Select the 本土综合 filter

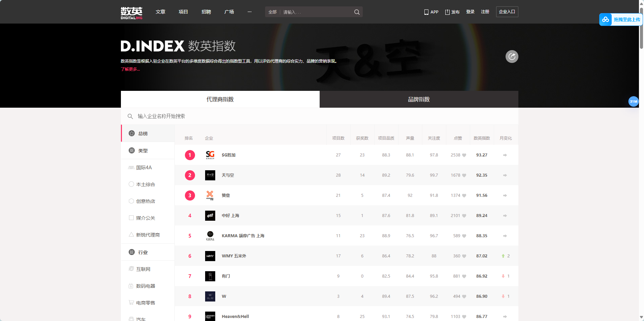(x=142, y=184)
